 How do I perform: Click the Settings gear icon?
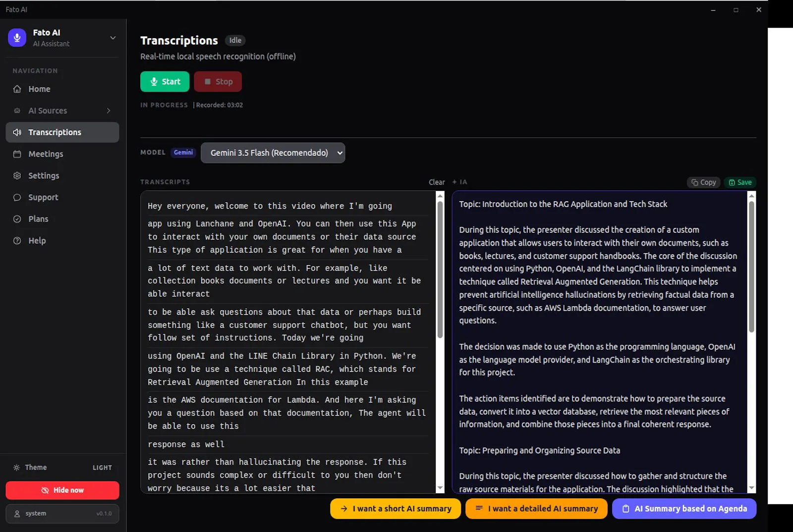(17, 176)
